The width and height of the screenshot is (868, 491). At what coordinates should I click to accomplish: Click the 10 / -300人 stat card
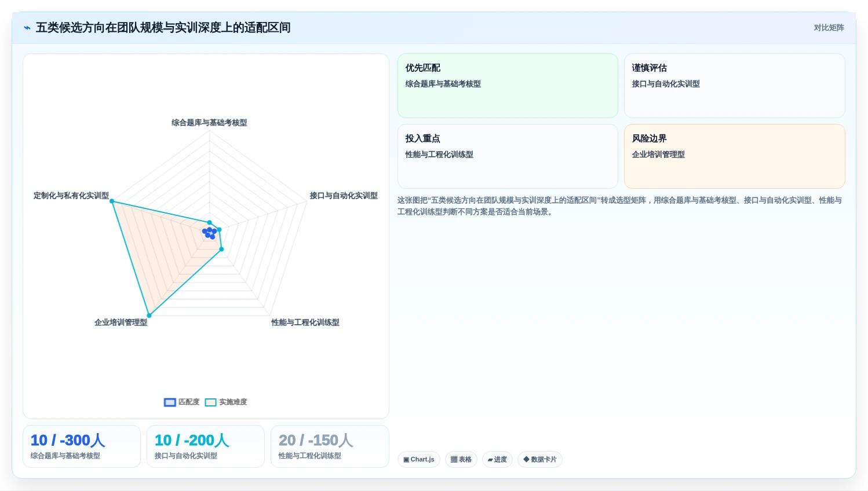pyautogui.click(x=82, y=446)
